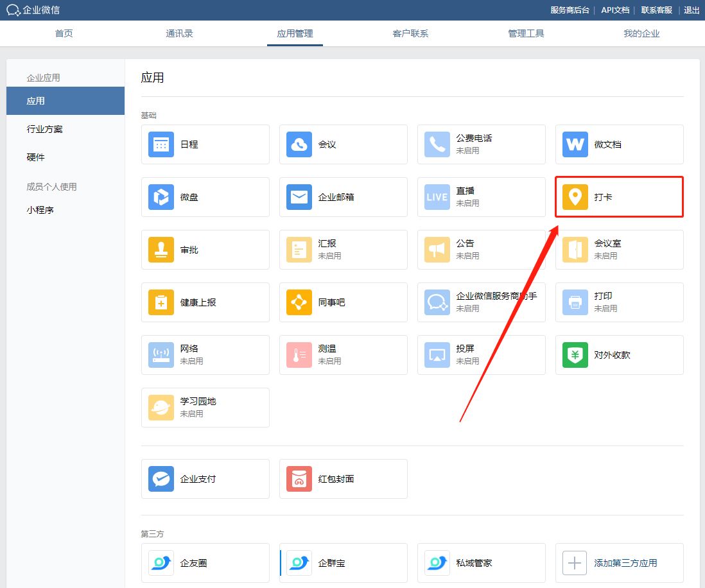Image resolution: width=705 pixels, height=588 pixels.
Task: Click the API文档 link
Action: pos(614,10)
